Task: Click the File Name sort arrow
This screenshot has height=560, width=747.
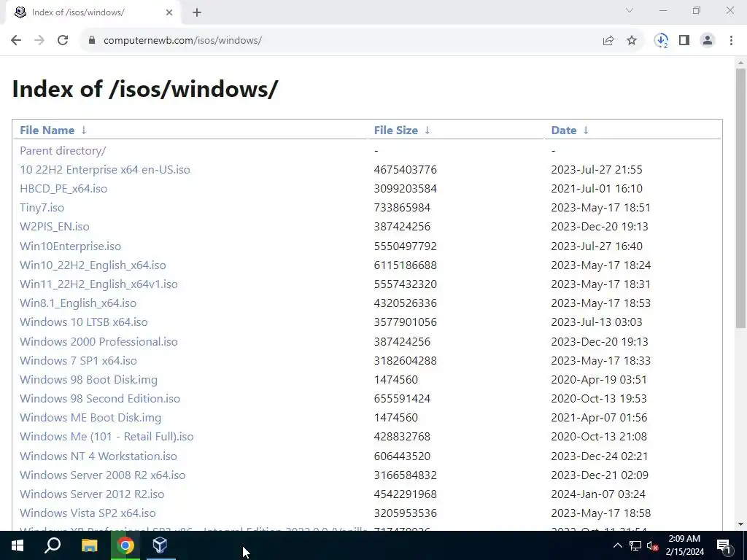Action: pyautogui.click(x=84, y=130)
